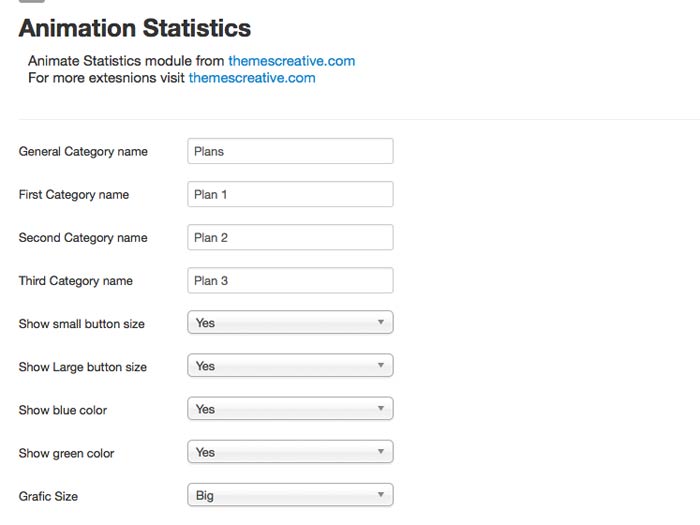The image size is (700, 525).
Task: Click the "Third Category name" label
Action: click(75, 281)
